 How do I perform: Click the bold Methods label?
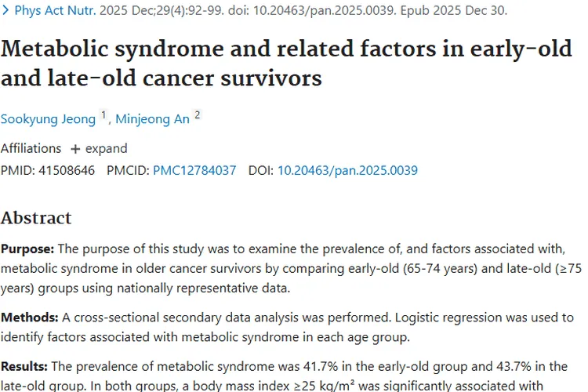click(x=28, y=318)
